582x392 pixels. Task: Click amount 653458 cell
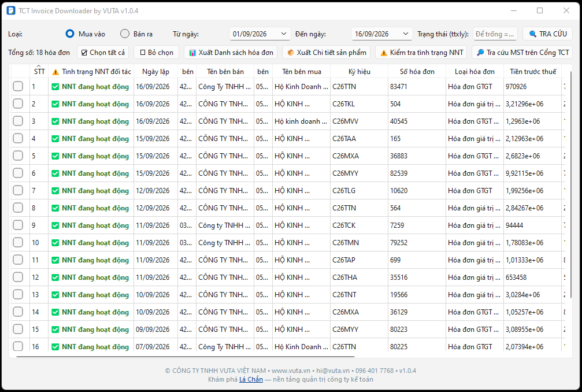pyautogui.click(x=533, y=278)
